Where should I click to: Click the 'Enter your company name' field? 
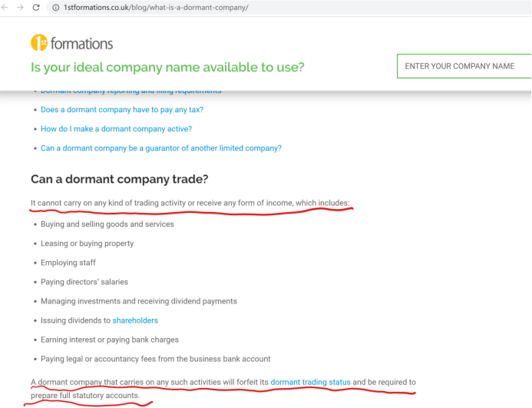(x=464, y=66)
